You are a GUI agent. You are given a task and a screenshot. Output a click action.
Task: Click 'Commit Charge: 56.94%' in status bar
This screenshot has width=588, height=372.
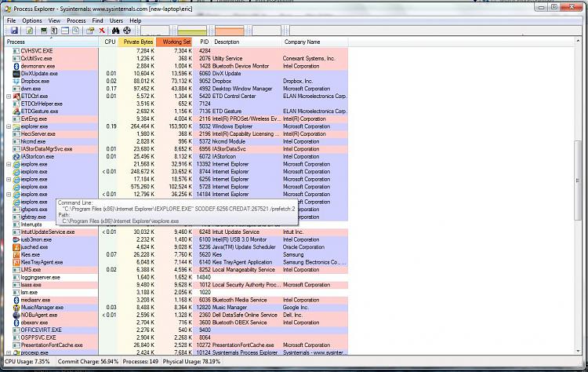[x=88, y=362]
